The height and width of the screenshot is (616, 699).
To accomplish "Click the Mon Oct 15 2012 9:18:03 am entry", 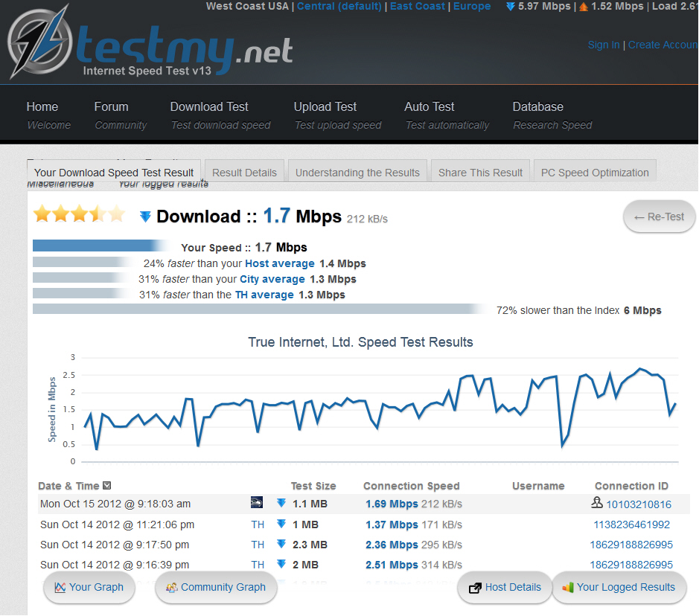I will click(x=115, y=504).
